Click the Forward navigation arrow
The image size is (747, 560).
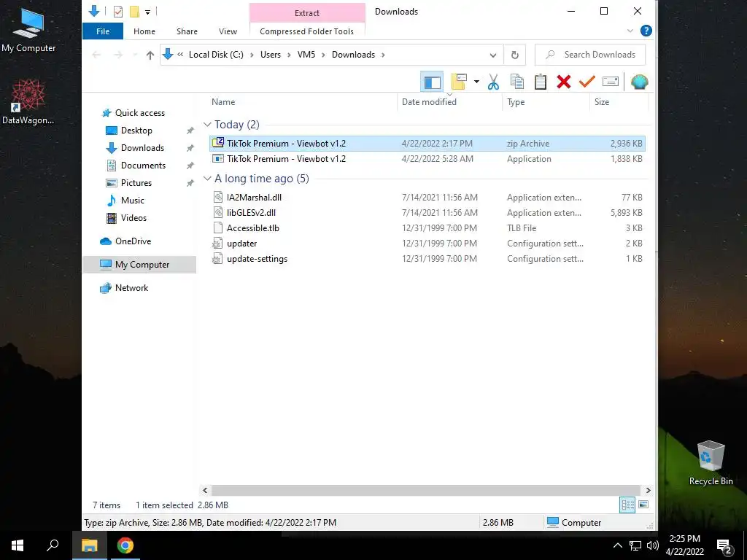118,55
